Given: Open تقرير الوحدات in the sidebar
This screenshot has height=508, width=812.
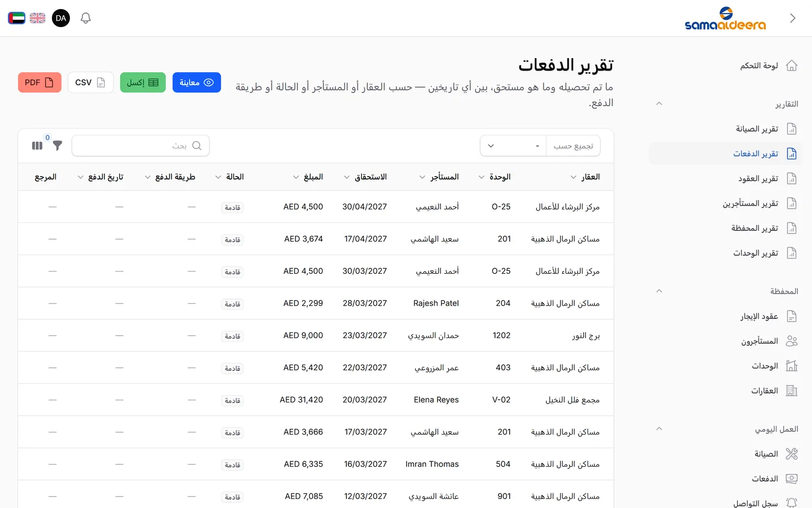Looking at the screenshot, I should pyautogui.click(x=725, y=253).
